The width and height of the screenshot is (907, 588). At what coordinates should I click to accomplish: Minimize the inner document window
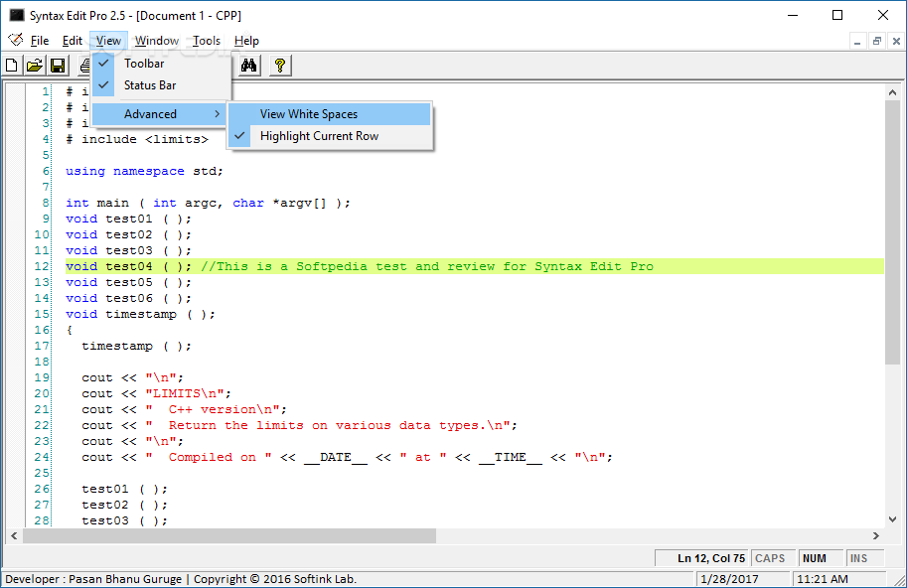coord(857,41)
